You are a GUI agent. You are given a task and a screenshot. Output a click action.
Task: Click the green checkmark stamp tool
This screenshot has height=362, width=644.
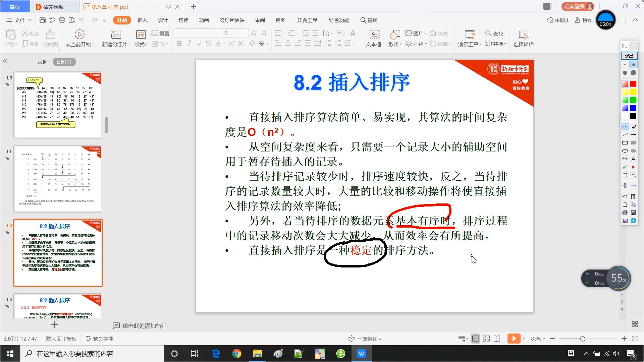pyautogui.click(x=625, y=167)
